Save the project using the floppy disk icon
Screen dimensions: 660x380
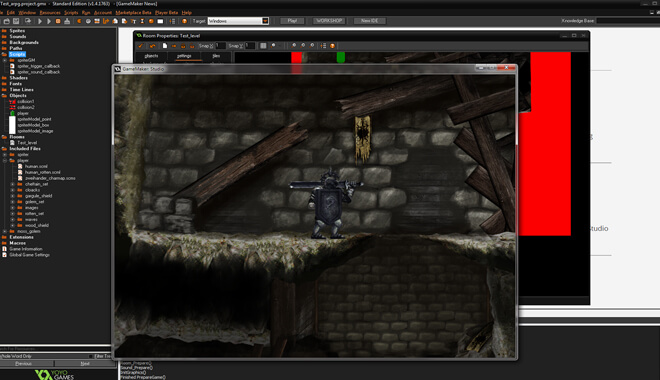[16, 21]
